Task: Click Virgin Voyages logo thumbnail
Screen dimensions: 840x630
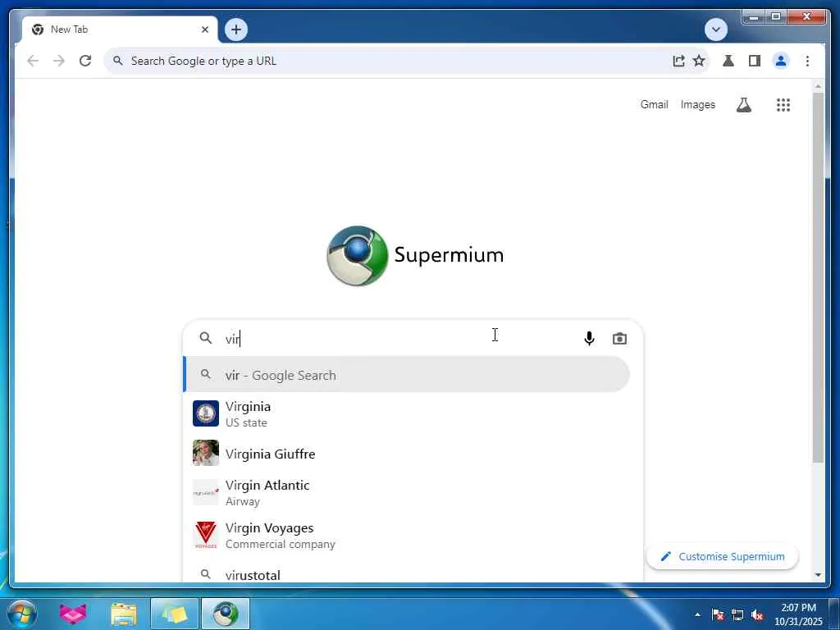Action: [206, 535]
